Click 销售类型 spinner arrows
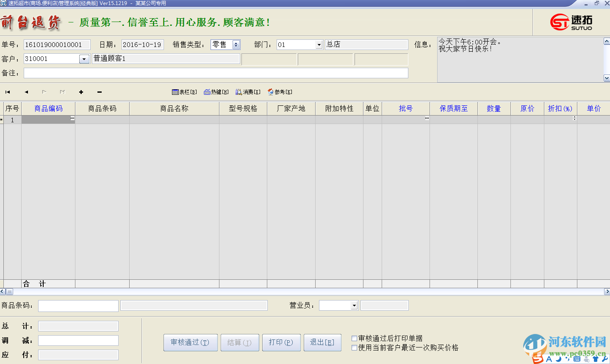The image size is (610, 364). (x=236, y=44)
